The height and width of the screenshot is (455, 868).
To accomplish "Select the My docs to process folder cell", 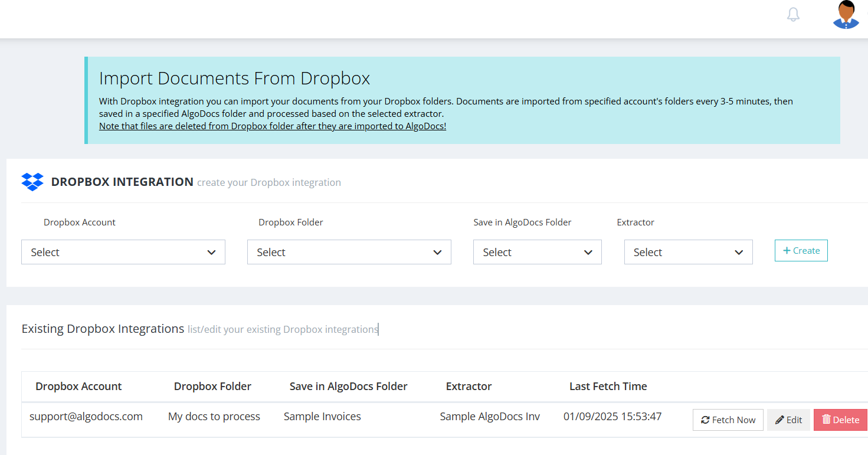I will tap(214, 416).
